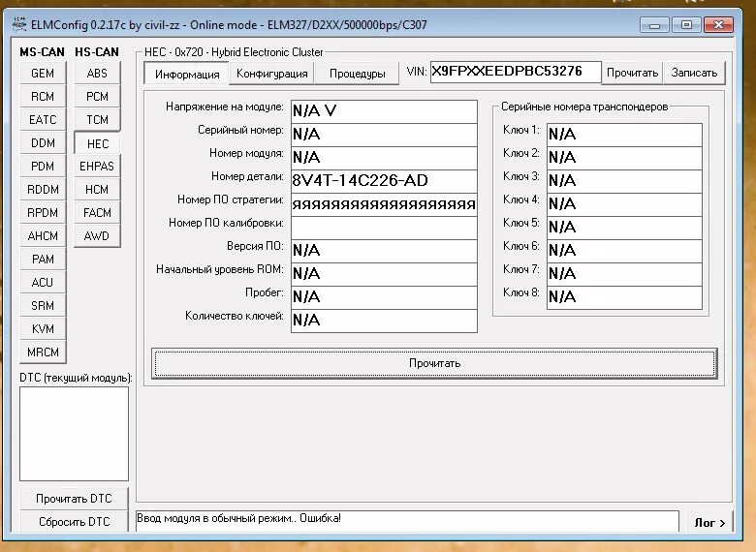The height and width of the screenshot is (552, 756).
Task: Expand the Лог panel
Action: (709, 523)
